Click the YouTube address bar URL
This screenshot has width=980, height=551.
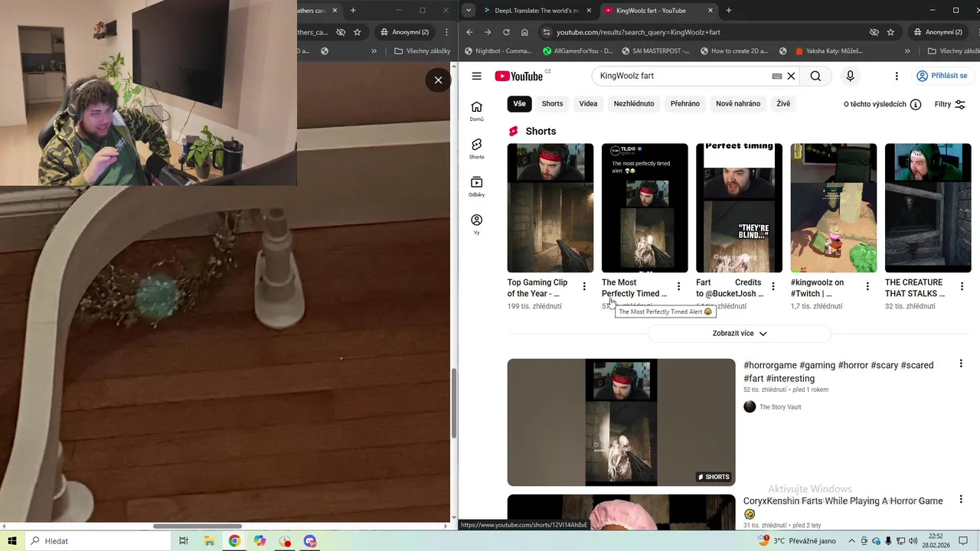(639, 32)
